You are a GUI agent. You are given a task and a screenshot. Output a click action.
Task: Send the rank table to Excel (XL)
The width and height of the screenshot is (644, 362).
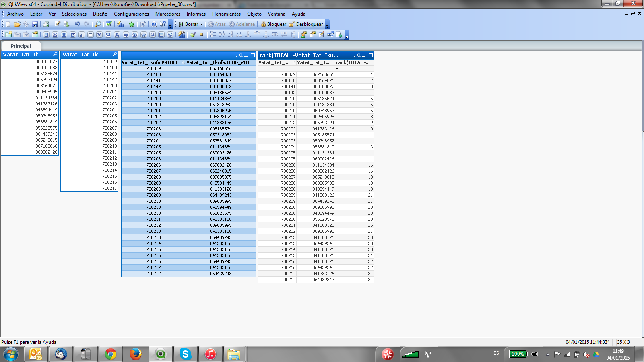(x=358, y=55)
